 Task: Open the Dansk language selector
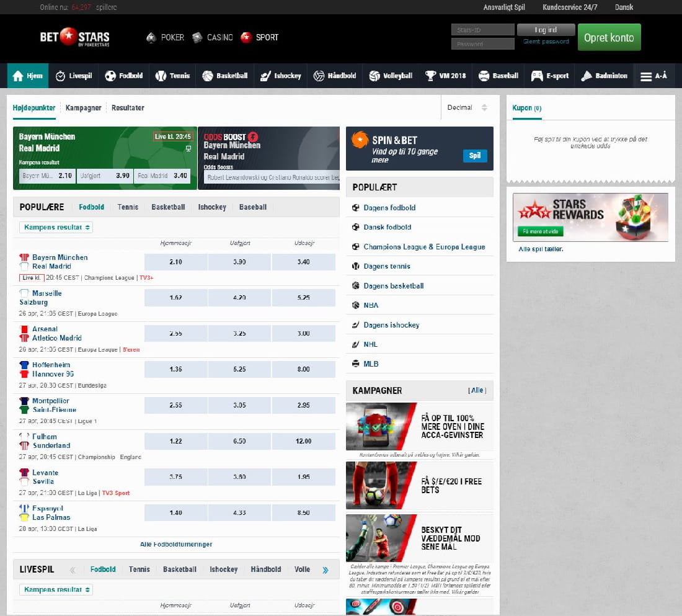click(624, 7)
